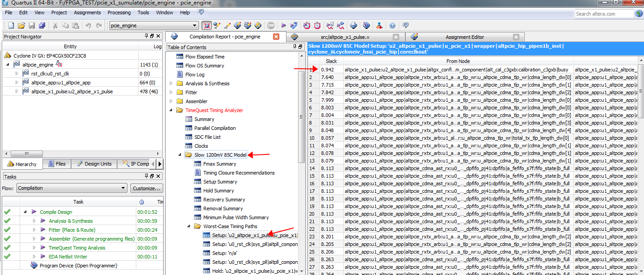The height and width of the screenshot is (275, 644).
Task: Click the From Node column header
Action: pyautogui.click(x=458, y=61)
